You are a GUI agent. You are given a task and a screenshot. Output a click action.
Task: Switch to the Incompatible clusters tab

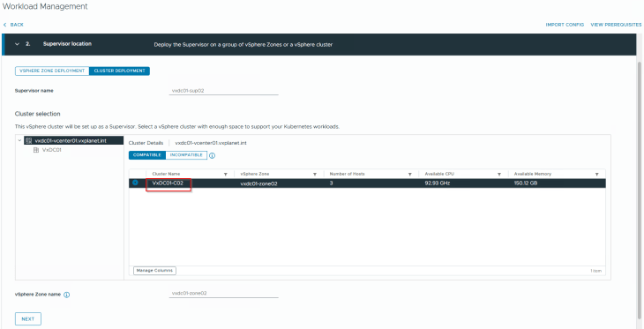(186, 155)
